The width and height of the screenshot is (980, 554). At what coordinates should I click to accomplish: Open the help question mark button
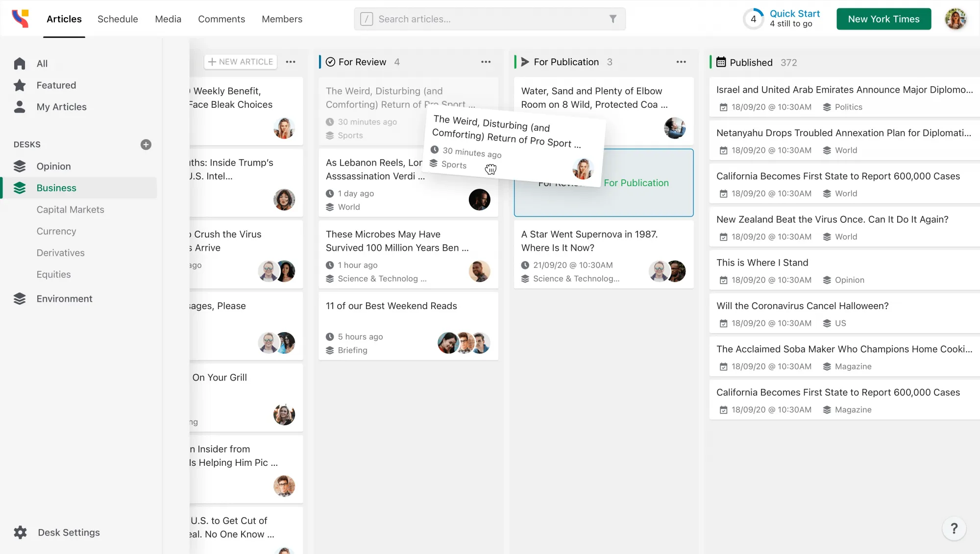(x=954, y=529)
